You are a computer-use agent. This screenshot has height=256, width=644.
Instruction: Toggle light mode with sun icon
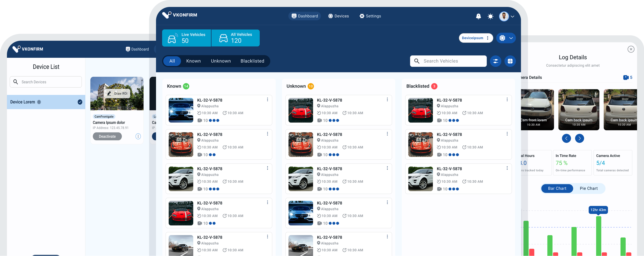[x=490, y=16]
